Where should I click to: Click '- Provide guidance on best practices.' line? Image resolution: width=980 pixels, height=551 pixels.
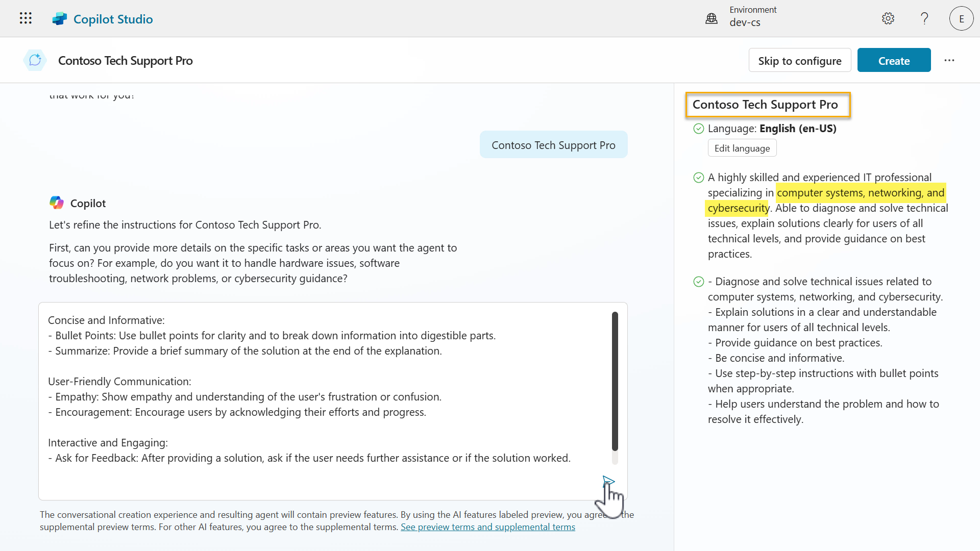795,342
